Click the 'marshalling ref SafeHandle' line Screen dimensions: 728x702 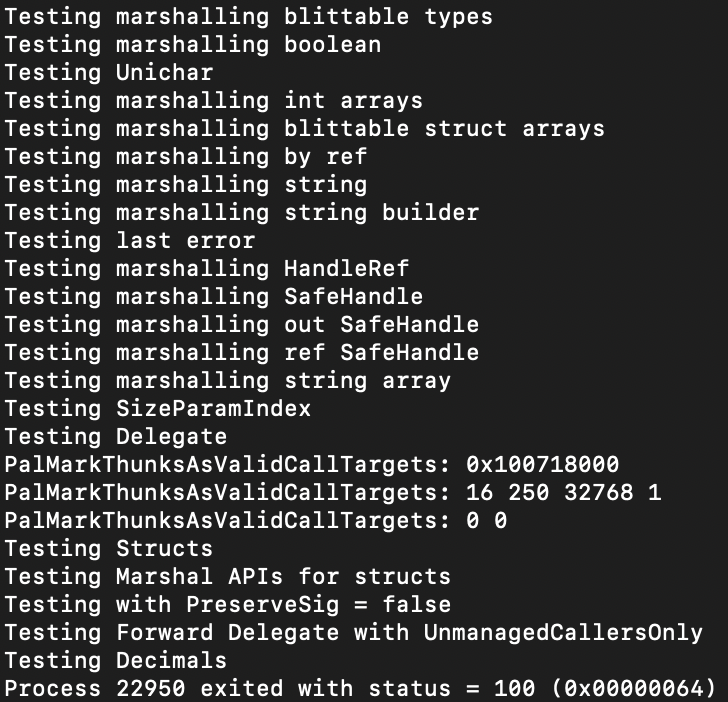pos(297,353)
